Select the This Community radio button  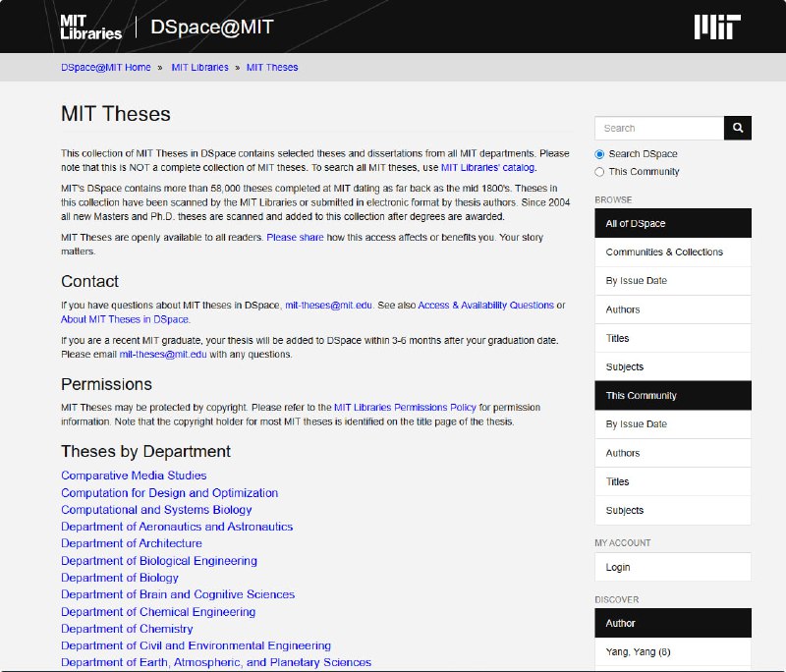[x=600, y=172]
